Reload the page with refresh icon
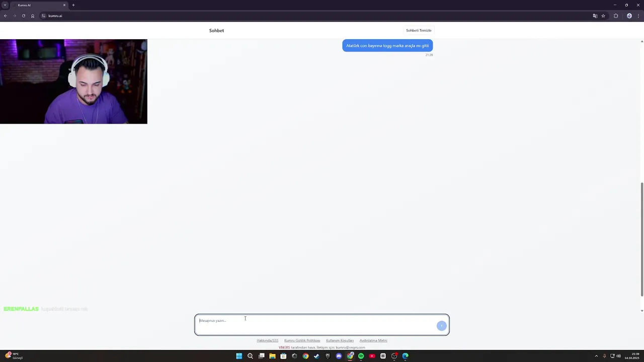Image resolution: width=644 pixels, height=362 pixels. click(x=24, y=16)
